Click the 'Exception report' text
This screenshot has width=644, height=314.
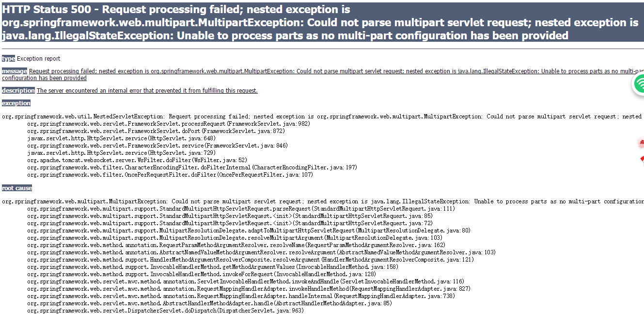pos(39,59)
